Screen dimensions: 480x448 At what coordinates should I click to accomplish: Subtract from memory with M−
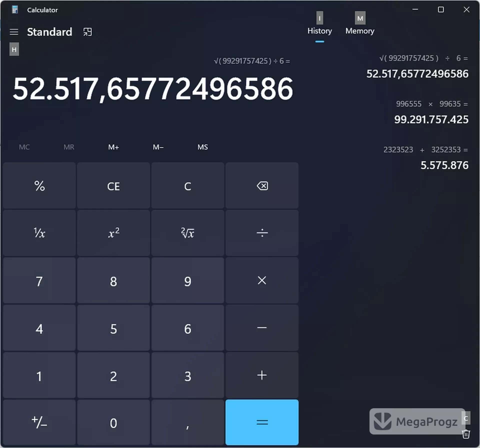click(x=158, y=147)
